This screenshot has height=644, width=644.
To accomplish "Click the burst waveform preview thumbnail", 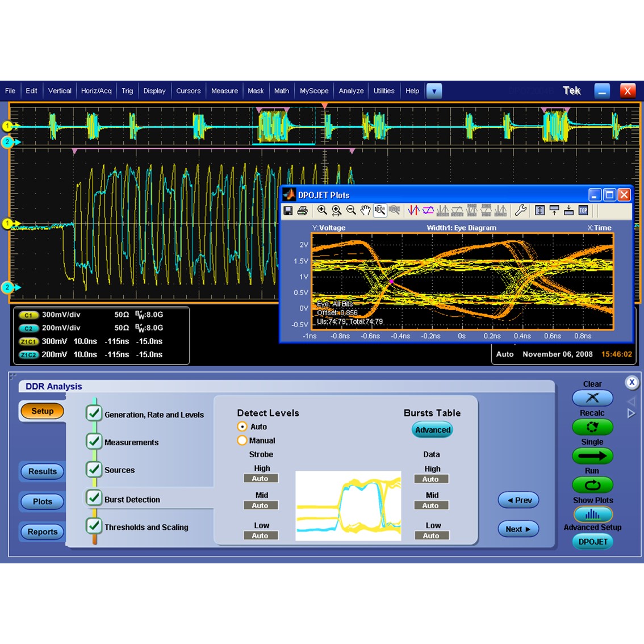I will click(x=348, y=505).
